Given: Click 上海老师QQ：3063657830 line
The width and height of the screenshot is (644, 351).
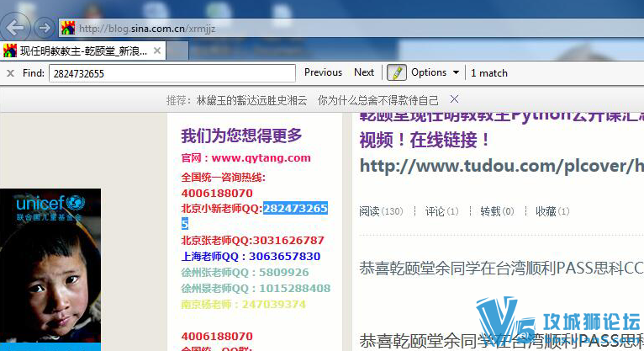Looking at the screenshot, I should click(x=251, y=257).
